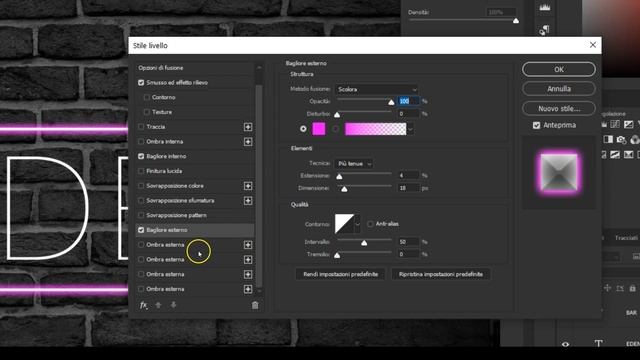
Task: Click the Annulla button
Action: [559, 89]
